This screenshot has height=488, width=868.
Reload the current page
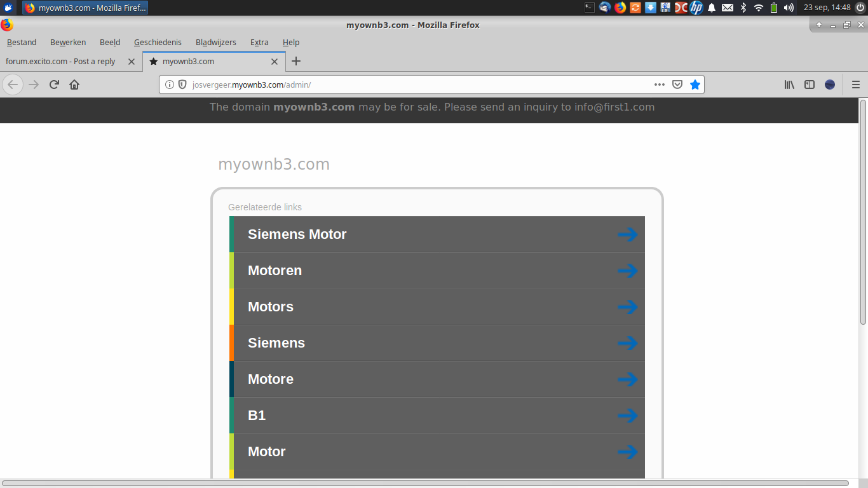pyautogui.click(x=54, y=85)
